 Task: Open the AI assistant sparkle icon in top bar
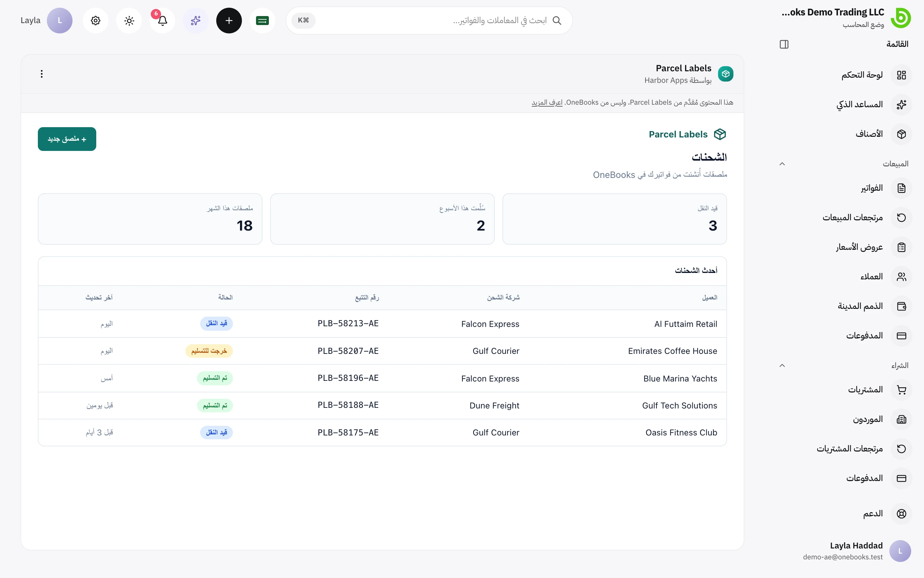point(195,21)
